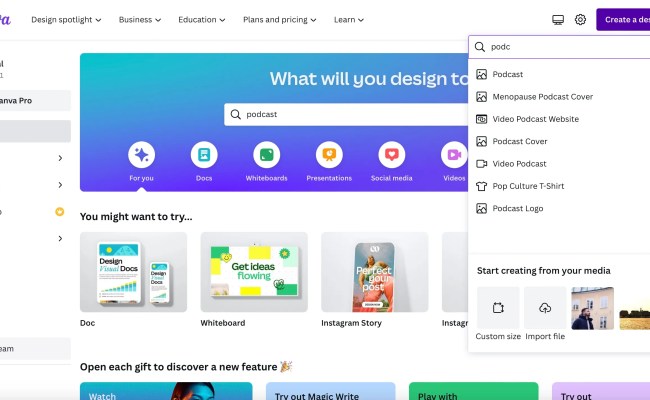Open the Docs category icon
Viewport: 650px width, 400px height.
[204, 155]
